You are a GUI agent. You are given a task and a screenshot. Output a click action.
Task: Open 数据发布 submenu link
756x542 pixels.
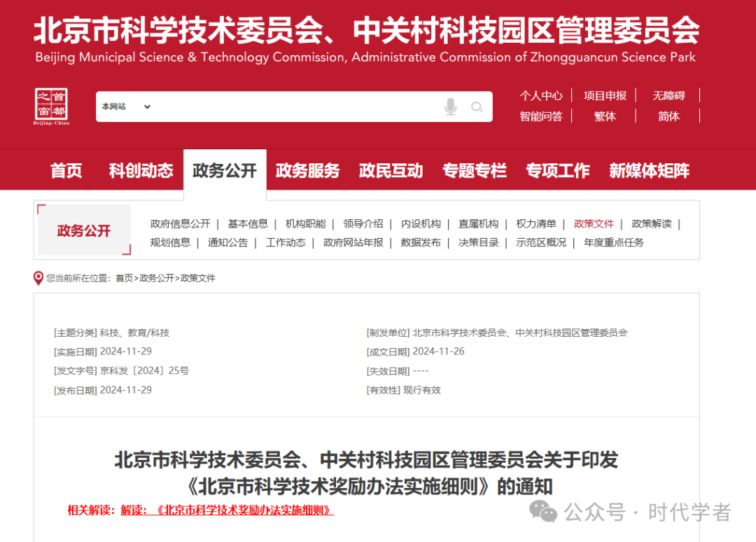tap(421, 242)
